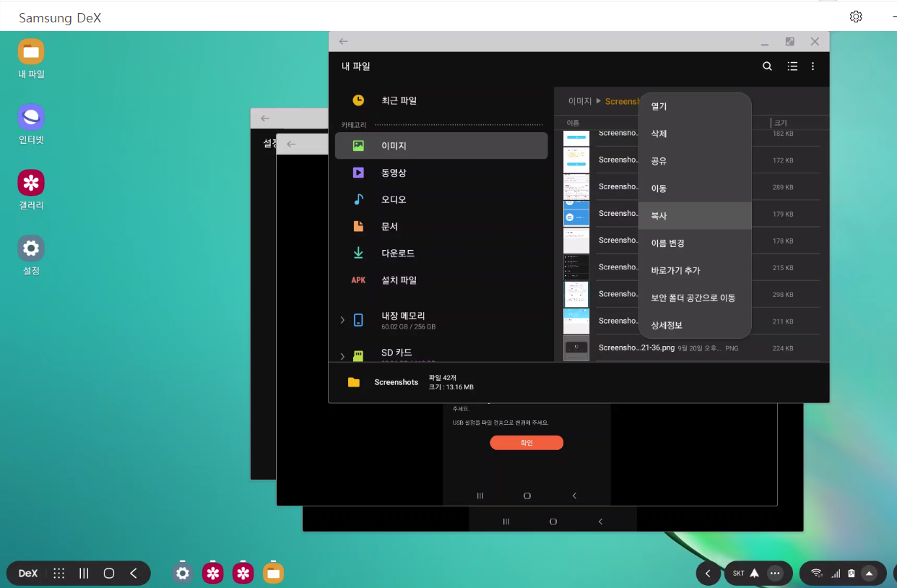
Task: Open 최근 파일 in the sidebar
Action: click(441, 100)
